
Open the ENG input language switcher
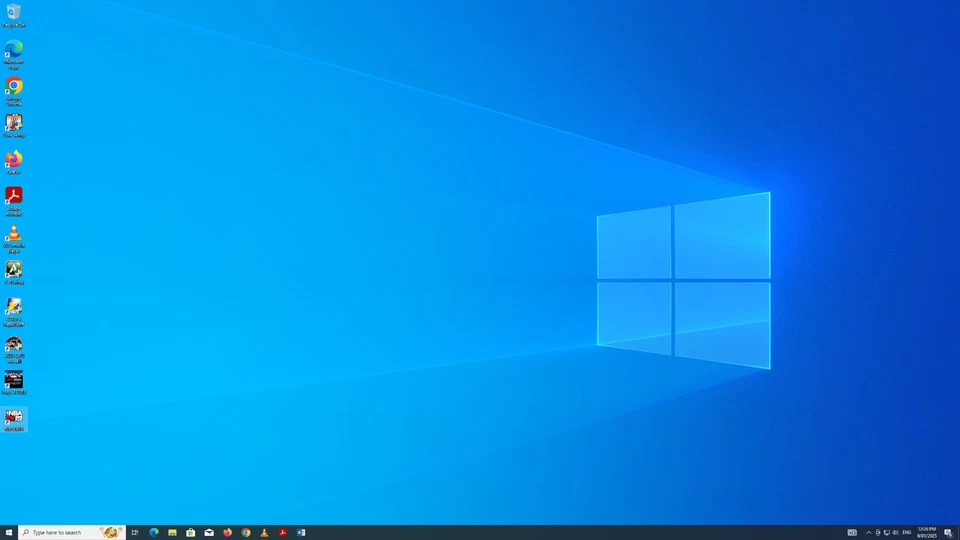907,533
